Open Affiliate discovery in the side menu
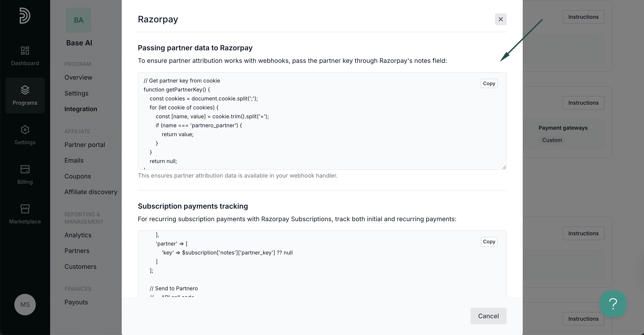This screenshot has width=644, height=335. coord(91,192)
